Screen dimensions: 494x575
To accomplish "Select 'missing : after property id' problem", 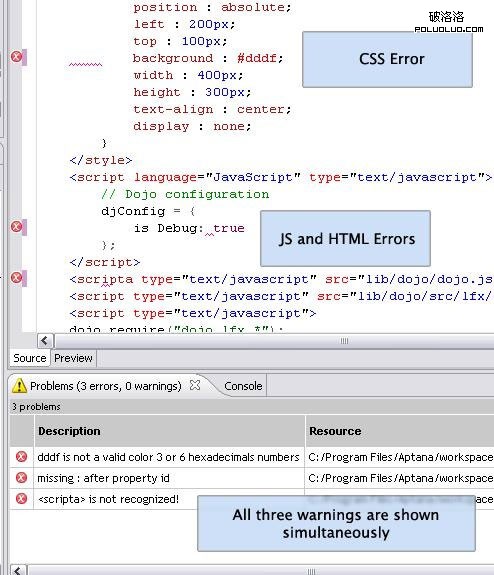I will click(103, 478).
